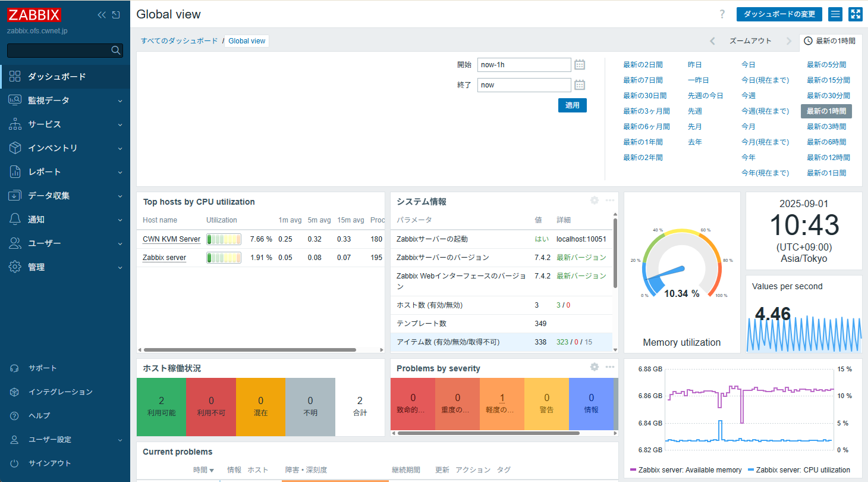
Task: Expand the 監視データ menu section
Action: [x=65, y=101]
